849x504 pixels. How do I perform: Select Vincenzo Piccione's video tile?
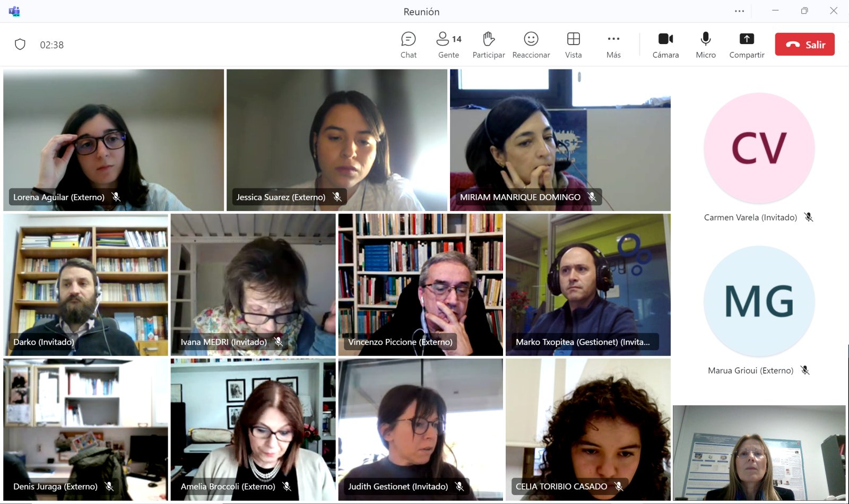[421, 285]
